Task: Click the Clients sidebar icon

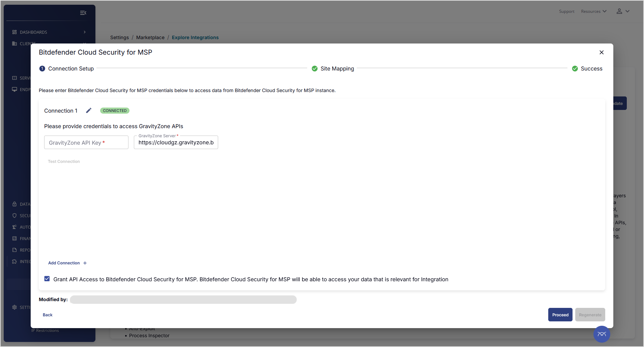Action: coord(14,44)
